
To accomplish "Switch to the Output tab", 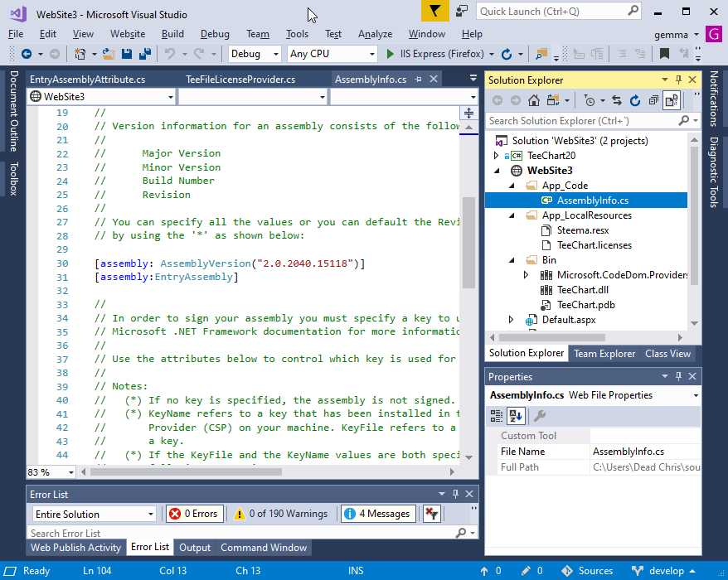I will (195, 548).
